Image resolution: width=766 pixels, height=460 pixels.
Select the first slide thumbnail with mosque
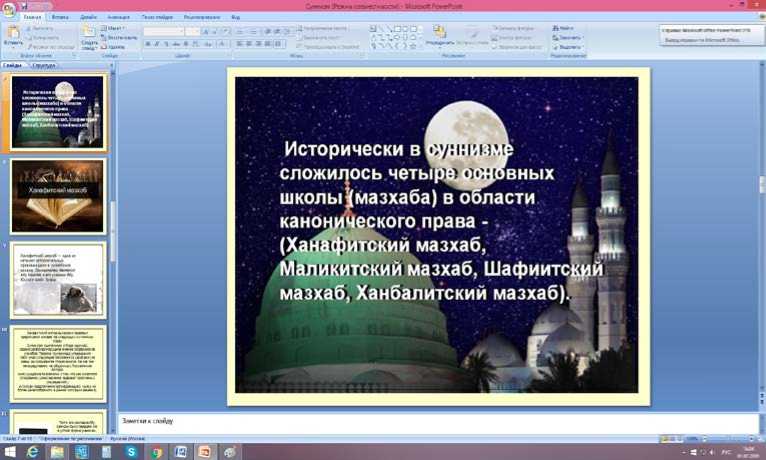point(58,112)
